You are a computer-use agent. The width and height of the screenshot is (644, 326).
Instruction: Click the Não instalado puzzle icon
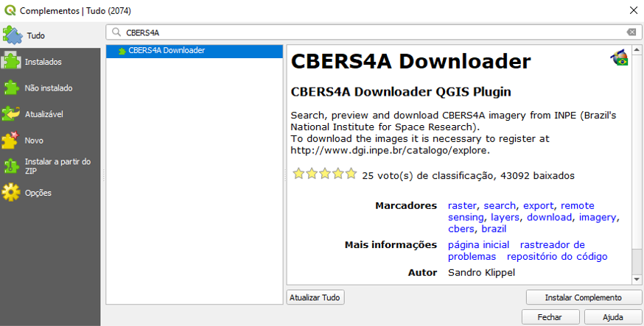[11, 88]
